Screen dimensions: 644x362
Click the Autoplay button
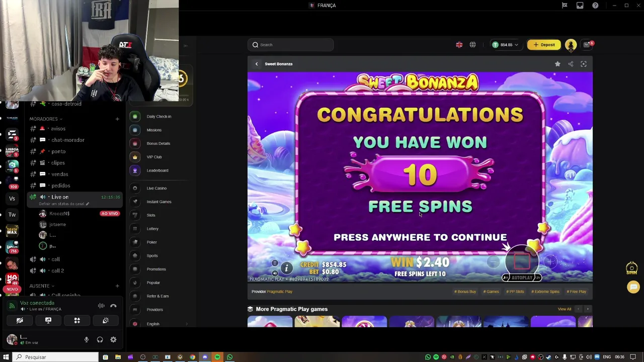(521, 278)
